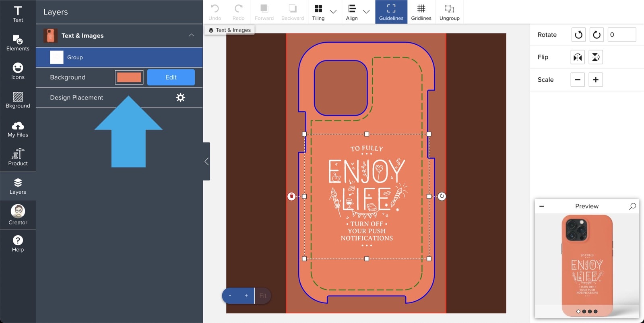Ungroup the selected group
The image size is (644, 323).
click(x=449, y=12)
